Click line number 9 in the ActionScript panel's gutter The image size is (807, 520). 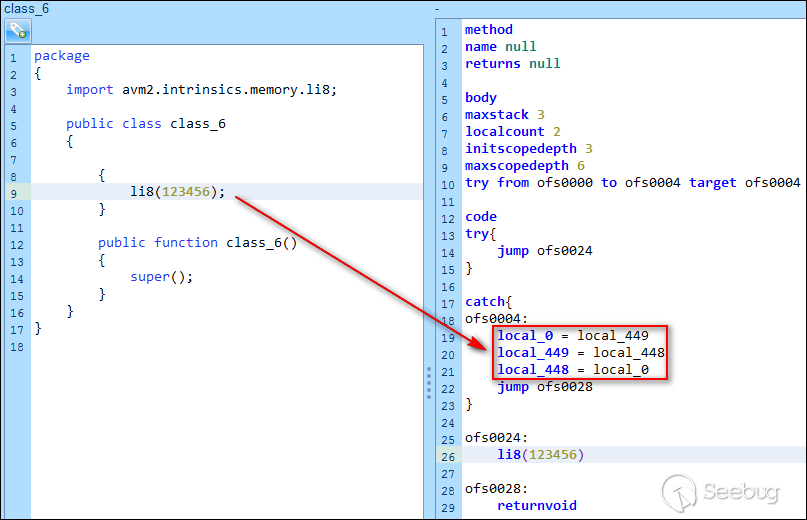14,194
